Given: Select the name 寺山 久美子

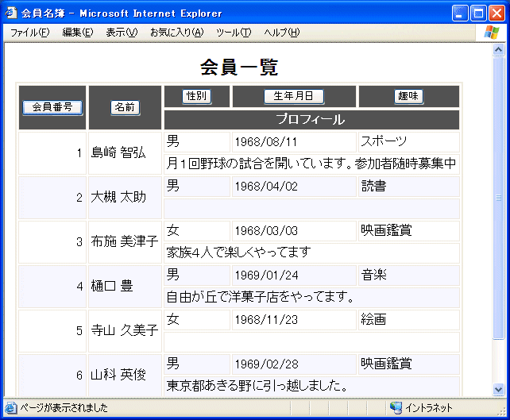Looking at the screenshot, I should click(x=125, y=330).
